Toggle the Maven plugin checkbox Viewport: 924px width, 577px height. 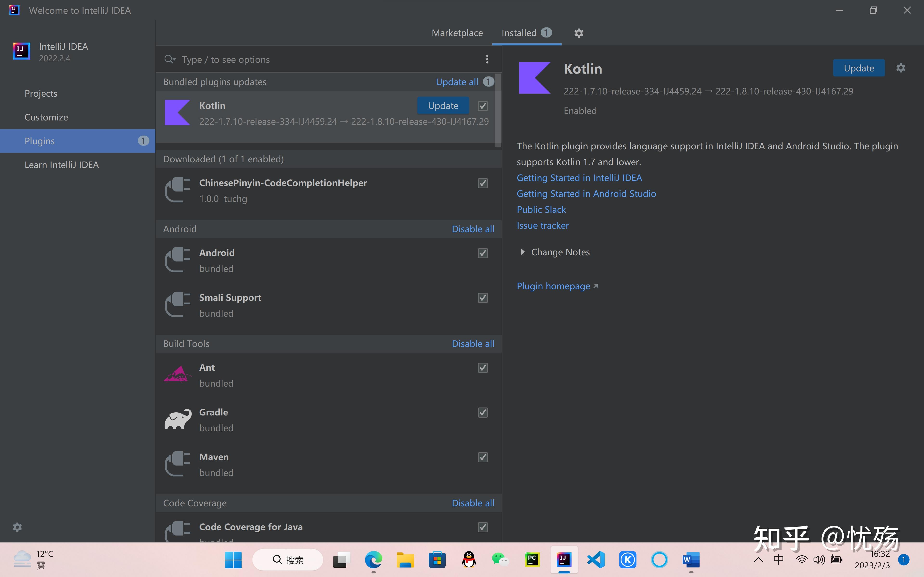tap(483, 457)
